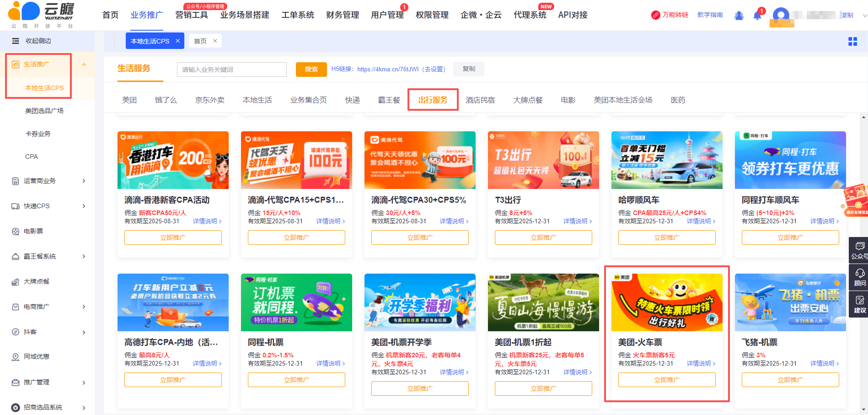Expand the 电商推广 sidebar menu
This screenshot has width=868, height=415.
point(84,307)
